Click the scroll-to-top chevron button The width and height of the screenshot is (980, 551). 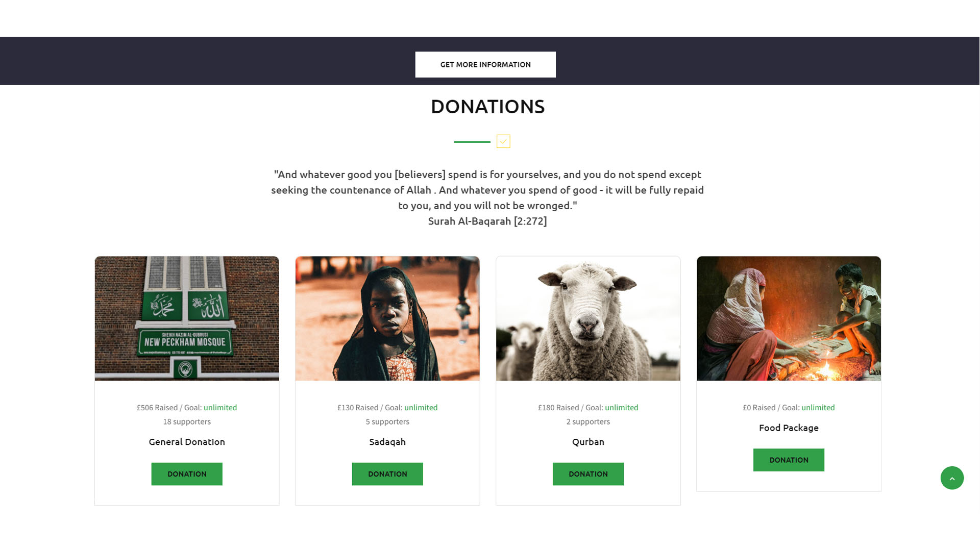pos(952,478)
